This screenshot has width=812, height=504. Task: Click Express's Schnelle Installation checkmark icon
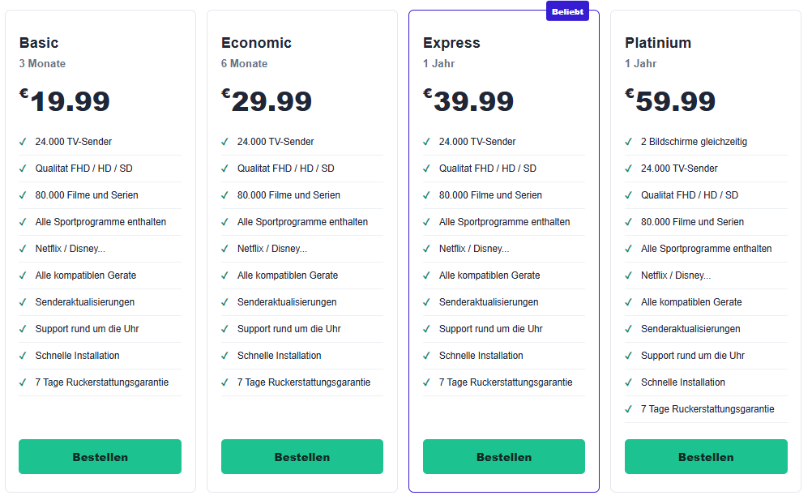(x=427, y=356)
